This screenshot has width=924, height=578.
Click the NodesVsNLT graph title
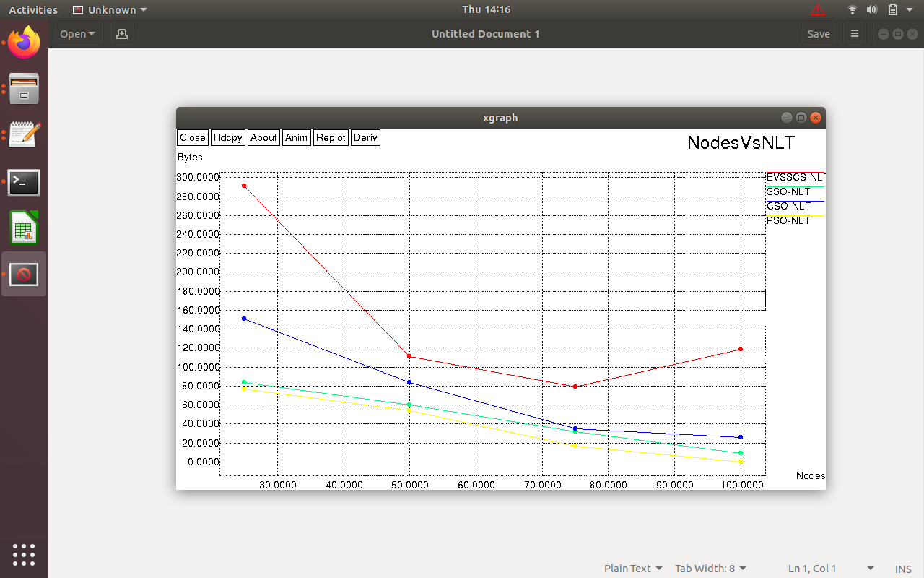[x=741, y=142]
